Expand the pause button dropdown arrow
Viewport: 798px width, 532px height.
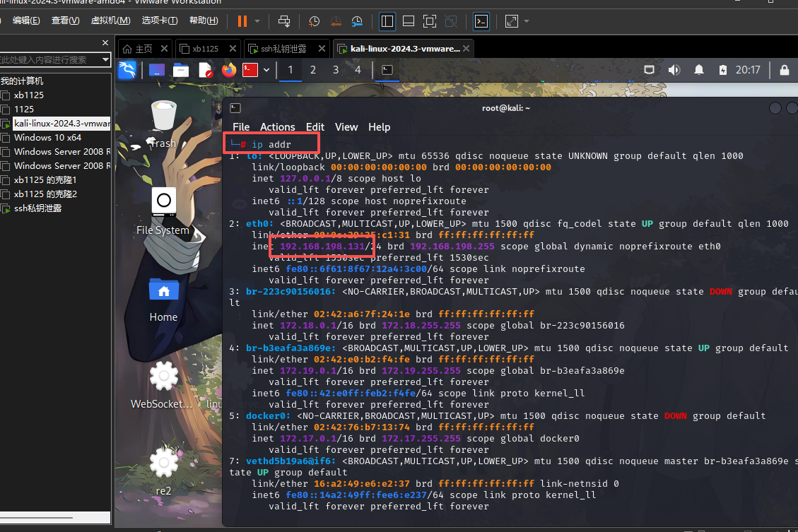[257, 21]
